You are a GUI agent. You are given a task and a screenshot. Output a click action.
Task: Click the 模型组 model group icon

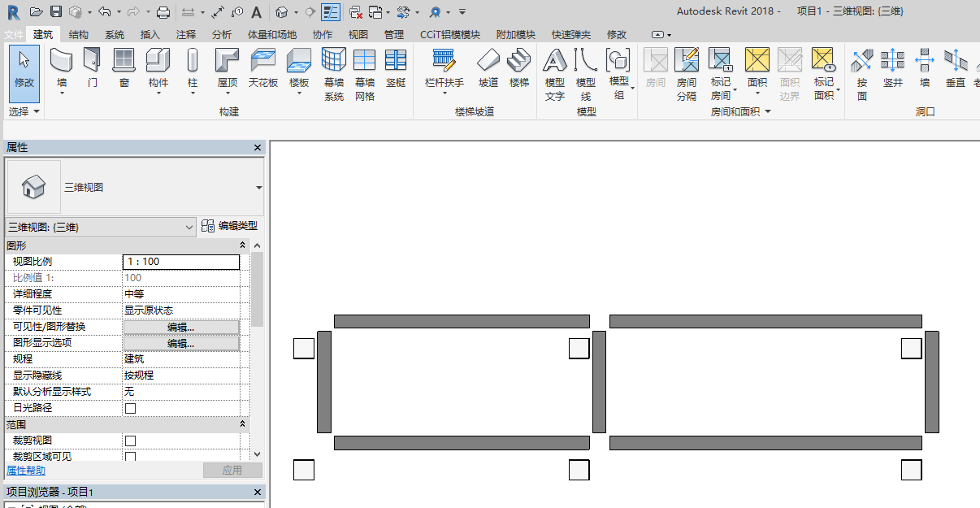618,60
